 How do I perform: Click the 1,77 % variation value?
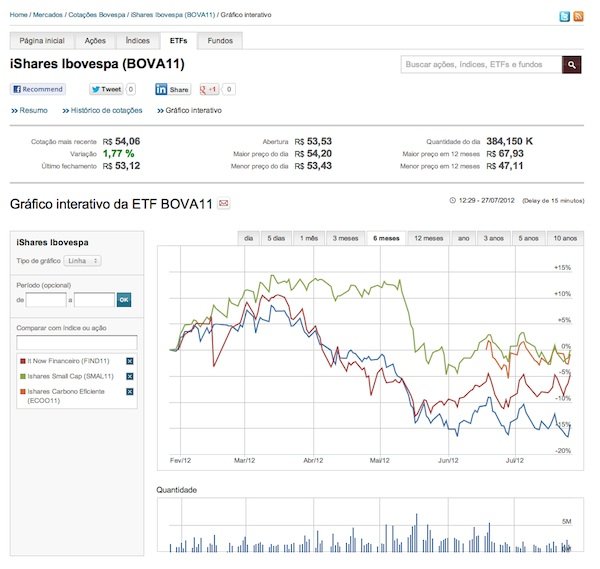(x=119, y=153)
